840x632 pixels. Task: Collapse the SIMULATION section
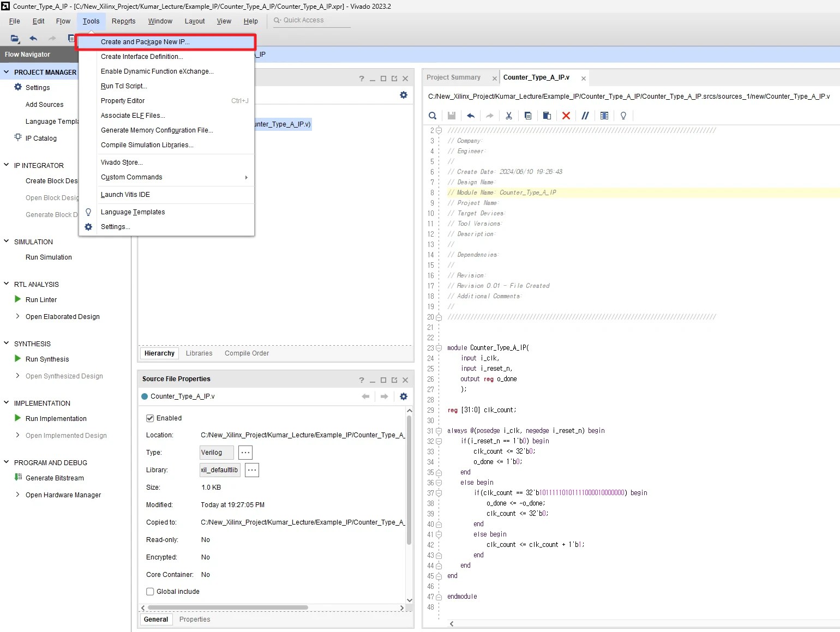click(x=7, y=242)
